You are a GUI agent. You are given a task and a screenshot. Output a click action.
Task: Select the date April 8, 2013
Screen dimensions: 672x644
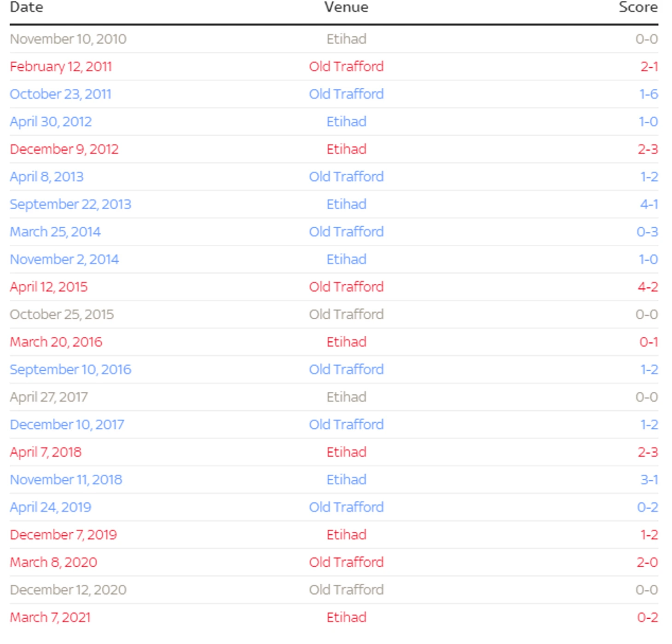[x=46, y=177]
